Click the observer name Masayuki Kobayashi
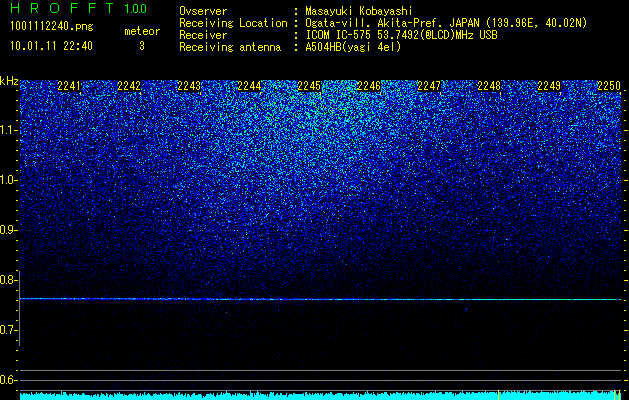This screenshot has width=629, height=400. (x=359, y=11)
